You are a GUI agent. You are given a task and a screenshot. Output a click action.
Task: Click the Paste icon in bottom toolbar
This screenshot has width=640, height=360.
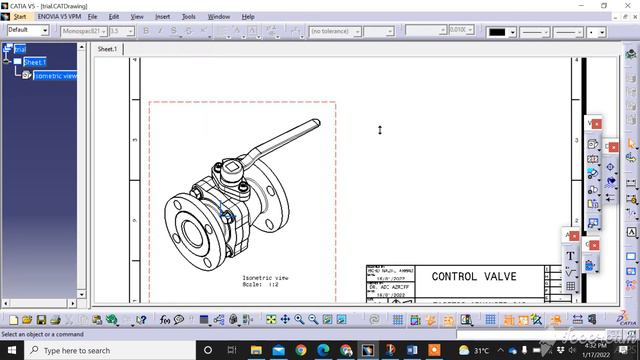point(97,320)
